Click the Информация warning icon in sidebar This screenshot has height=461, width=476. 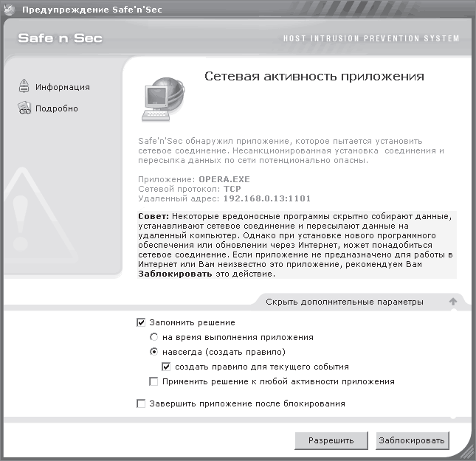24,86
